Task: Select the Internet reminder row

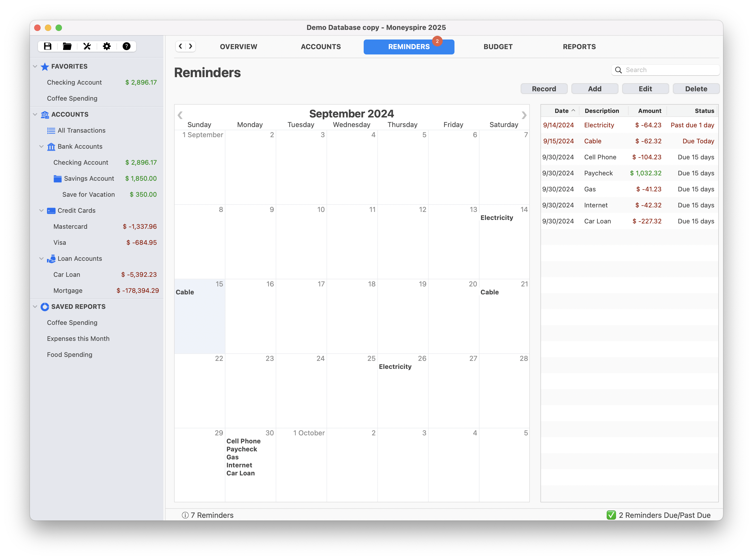Action: 629,206
